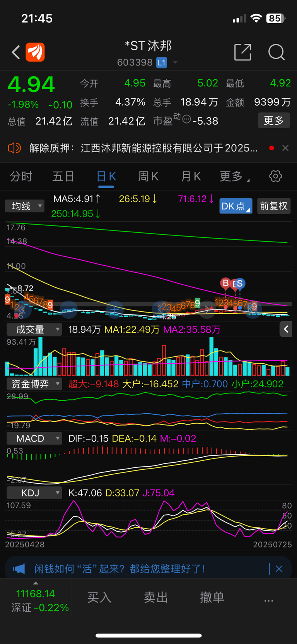Screen dimensions: 297x644
Task: Tap the orange app logo icon
Action: click(x=35, y=52)
